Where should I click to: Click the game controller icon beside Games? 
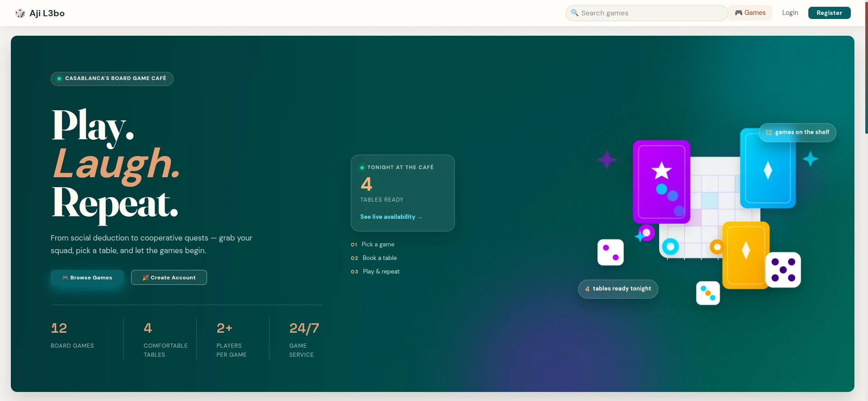[739, 13]
